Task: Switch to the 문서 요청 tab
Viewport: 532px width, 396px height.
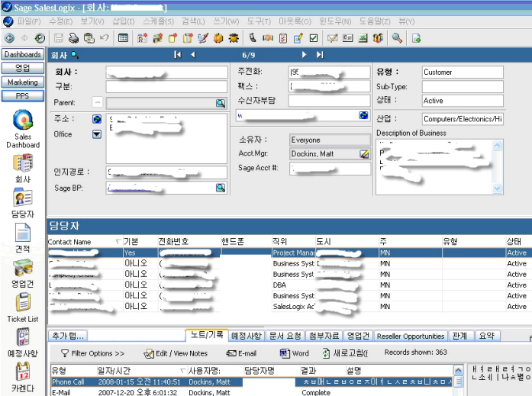Action: coord(285,336)
